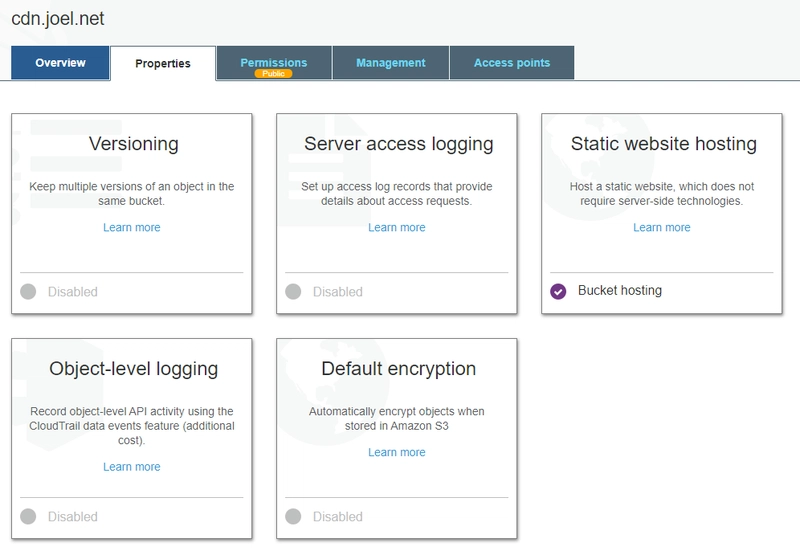Click the orange Public badge on Permissions

(x=273, y=74)
